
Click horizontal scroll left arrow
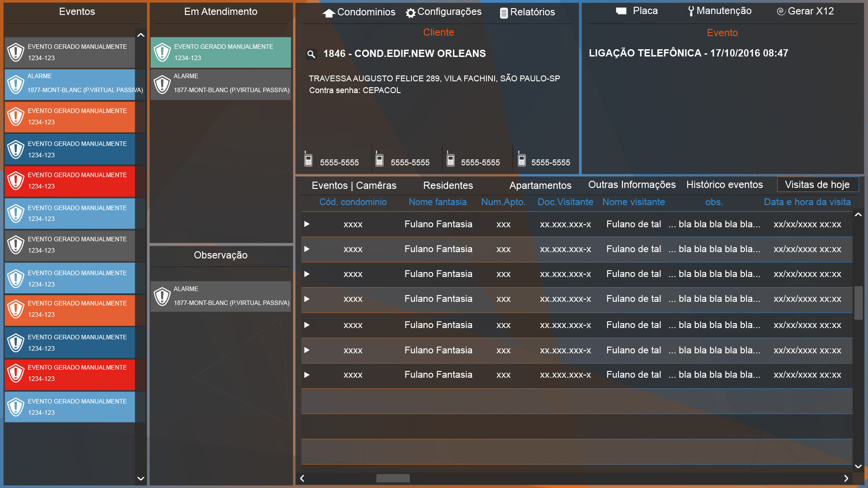tap(302, 478)
